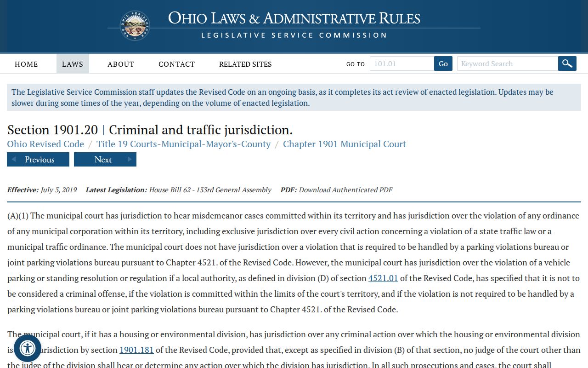The width and height of the screenshot is (588, 368).
Task: Click the Effective: July 3, 2019 text
Action: 42,190
